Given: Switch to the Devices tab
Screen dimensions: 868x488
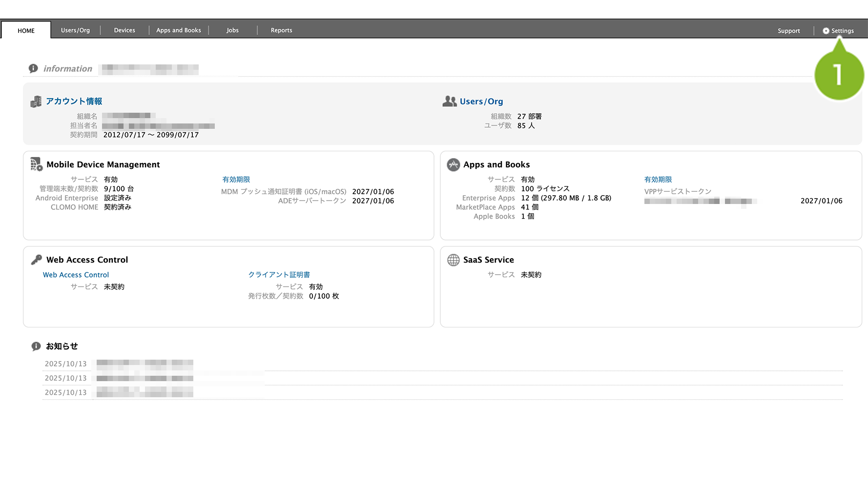Looking at the screenshot, I should click(x=124, y=30).
